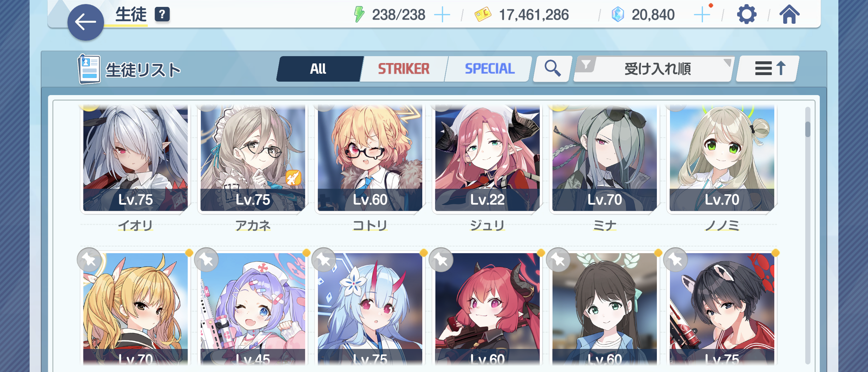Open student search magnifier icon
Screen dimensions: 868x372
[x=552, y=69]
